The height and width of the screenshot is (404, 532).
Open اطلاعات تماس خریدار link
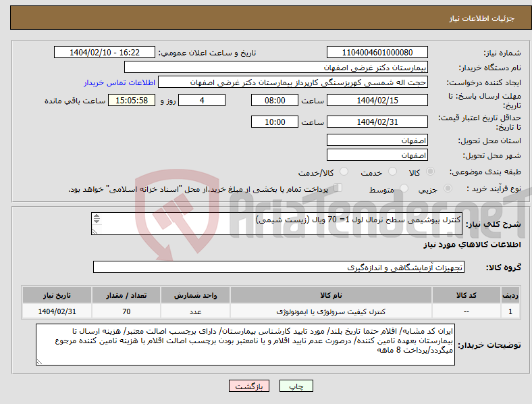point(119,82)
